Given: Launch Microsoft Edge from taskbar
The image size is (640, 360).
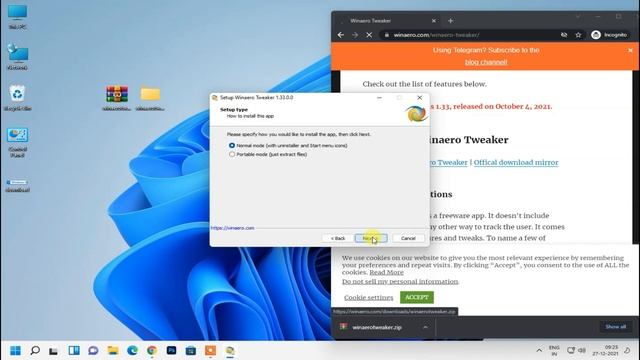Looking at the screenshot, I should tap(132, 350).
